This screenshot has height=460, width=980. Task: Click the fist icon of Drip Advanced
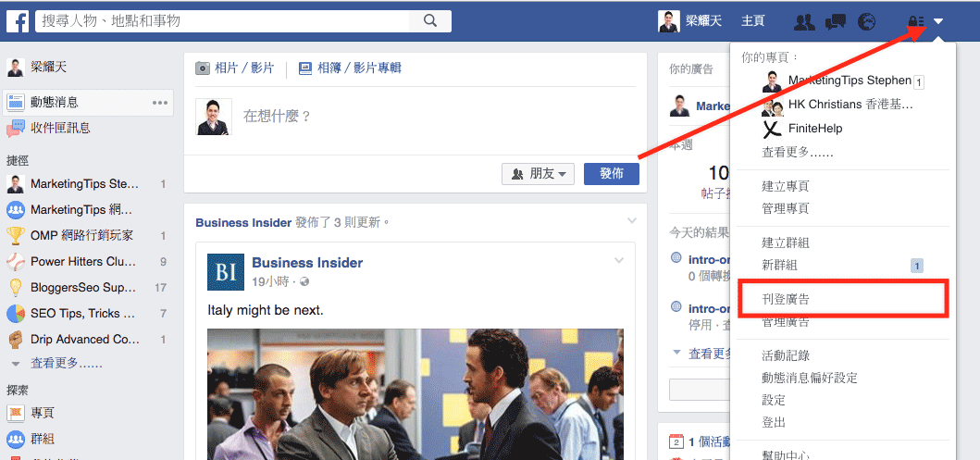[15, 340]
